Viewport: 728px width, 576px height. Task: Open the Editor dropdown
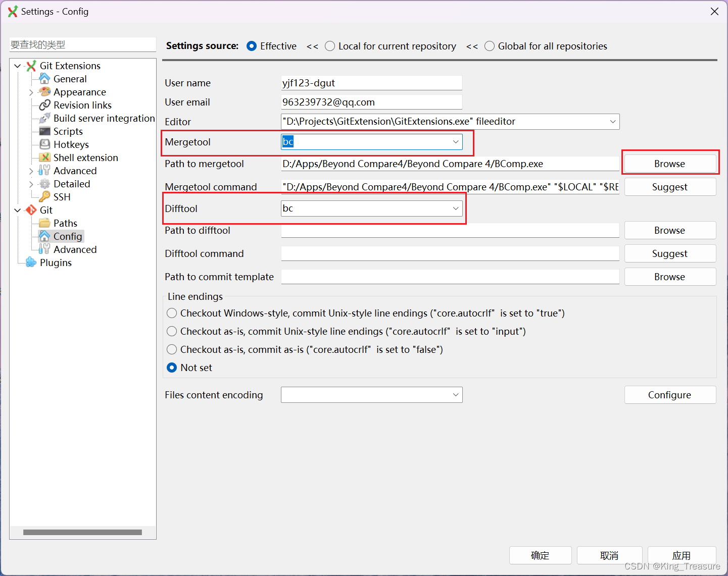[x=613, y=122]
